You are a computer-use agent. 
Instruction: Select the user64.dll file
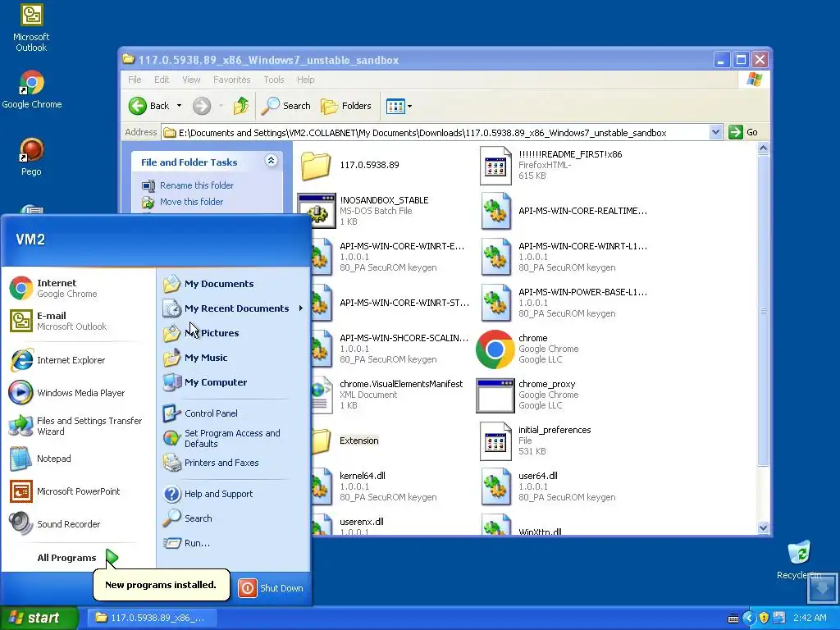coord(547,486)
